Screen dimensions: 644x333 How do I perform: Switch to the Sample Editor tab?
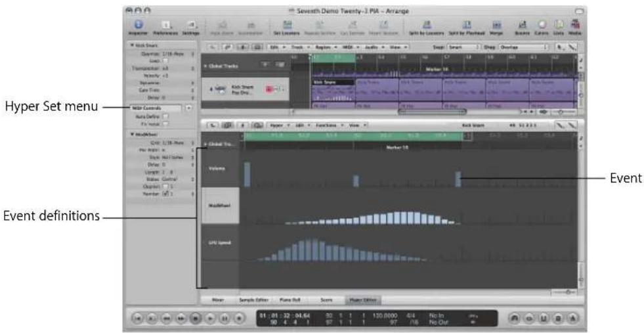point(253,300)
